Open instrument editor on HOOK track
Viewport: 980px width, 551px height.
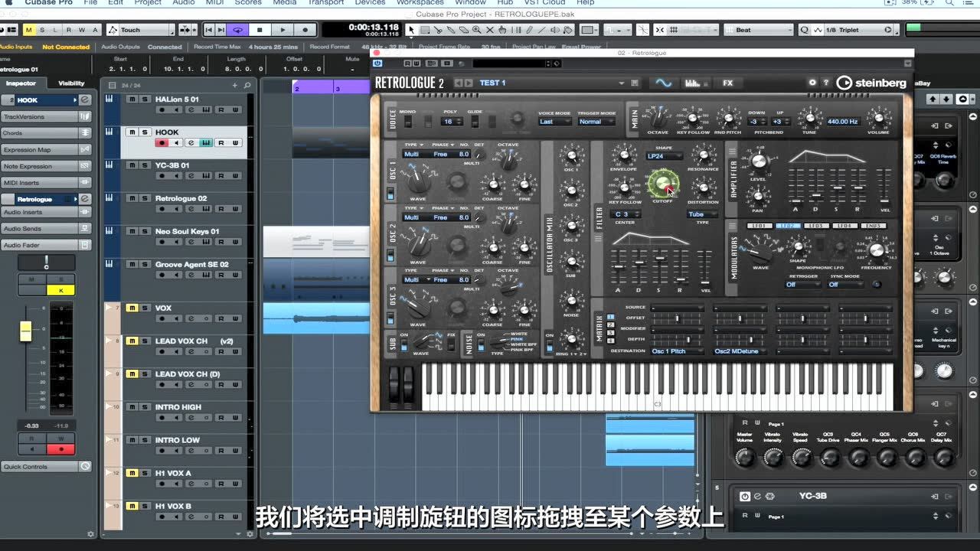point(206,143)
